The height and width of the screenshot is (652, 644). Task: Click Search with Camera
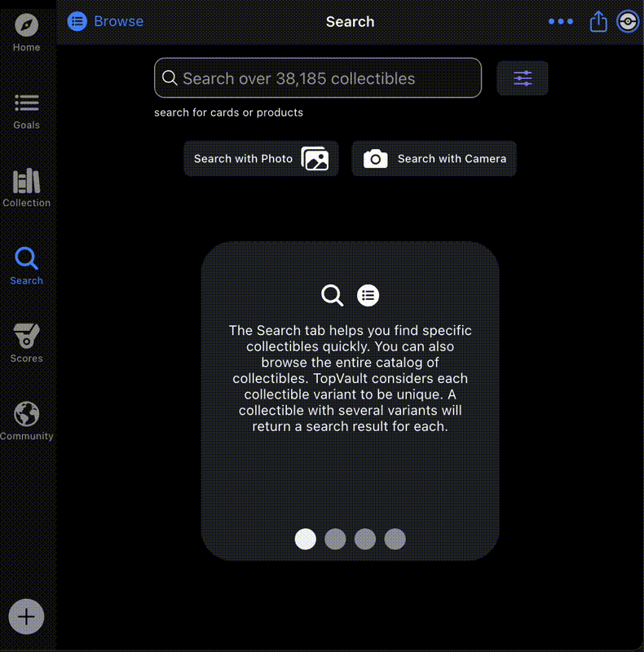[x=434, y=158]
